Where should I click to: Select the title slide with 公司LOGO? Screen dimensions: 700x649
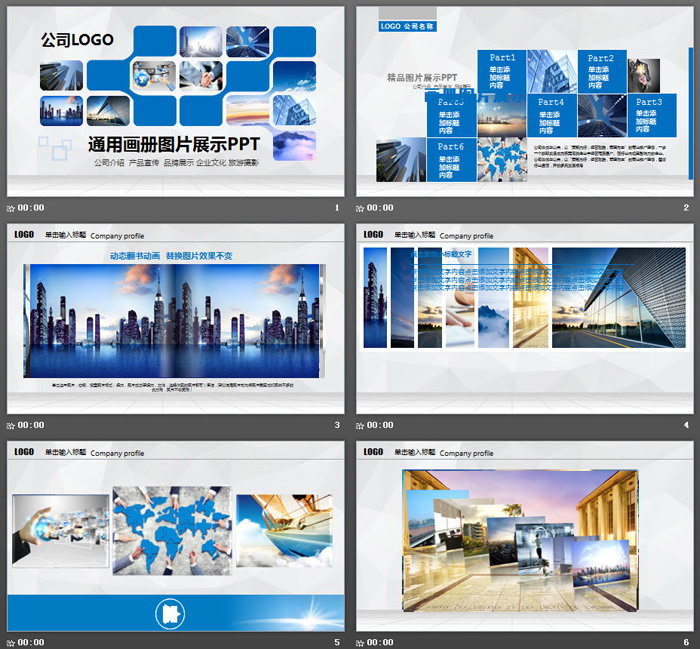pyautogui.click(x=176, y=101)
